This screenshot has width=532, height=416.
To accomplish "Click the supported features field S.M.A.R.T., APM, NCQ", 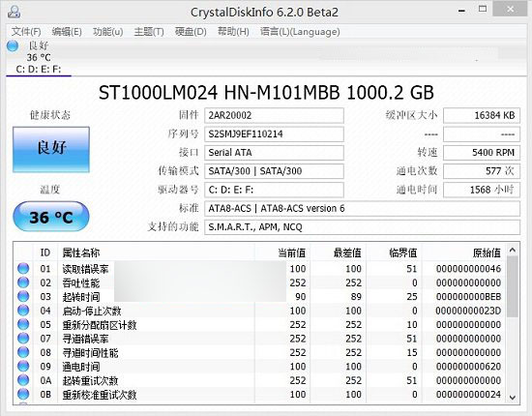I will tap(362, 227).
